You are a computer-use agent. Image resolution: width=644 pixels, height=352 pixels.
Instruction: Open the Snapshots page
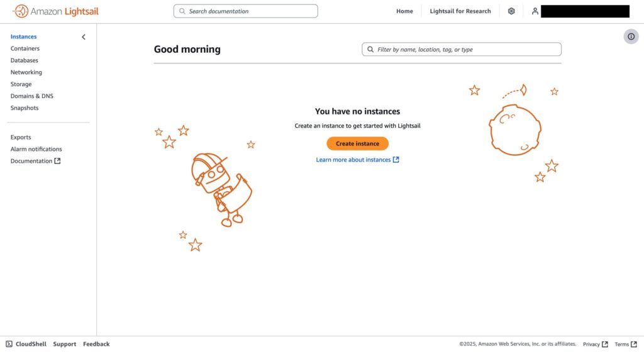point(25,108)
